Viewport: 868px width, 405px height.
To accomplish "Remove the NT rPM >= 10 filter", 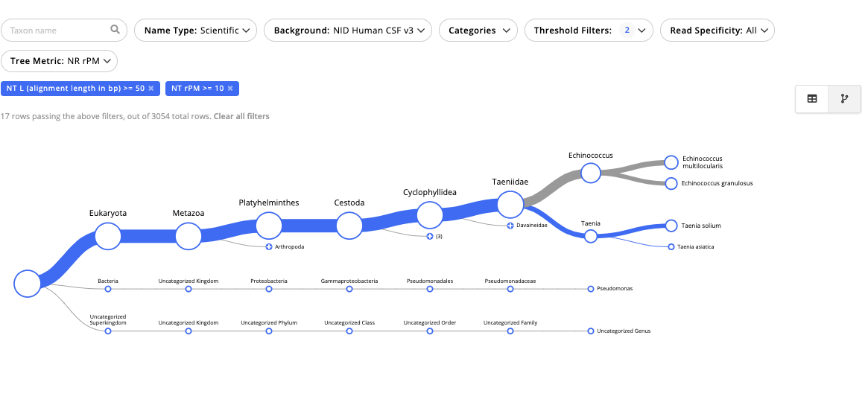I will pos(229,89).
